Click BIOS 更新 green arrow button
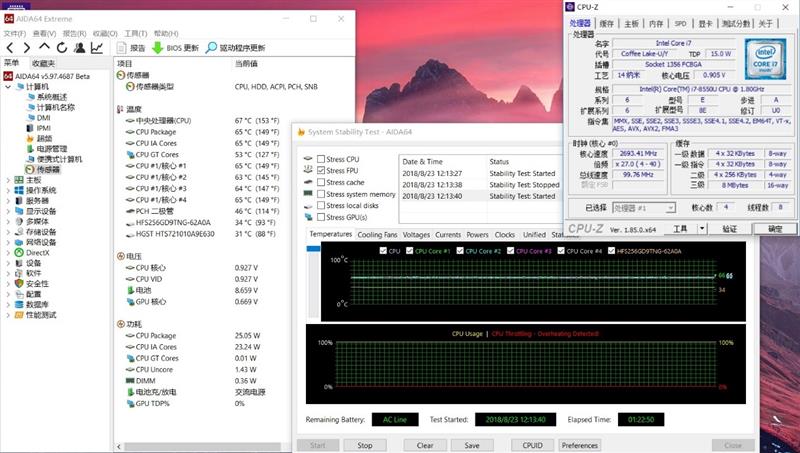This screenshot has width=800, height=453. point(175,48)
